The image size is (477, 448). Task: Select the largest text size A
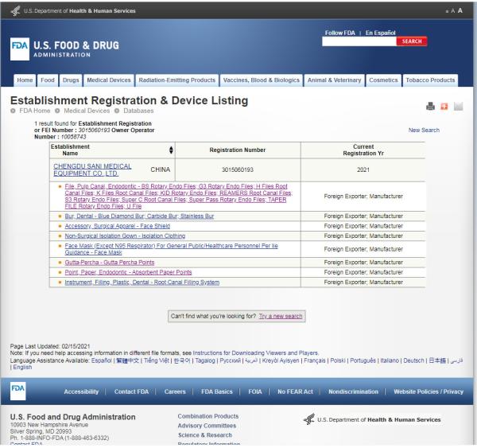tap(460, 10)
